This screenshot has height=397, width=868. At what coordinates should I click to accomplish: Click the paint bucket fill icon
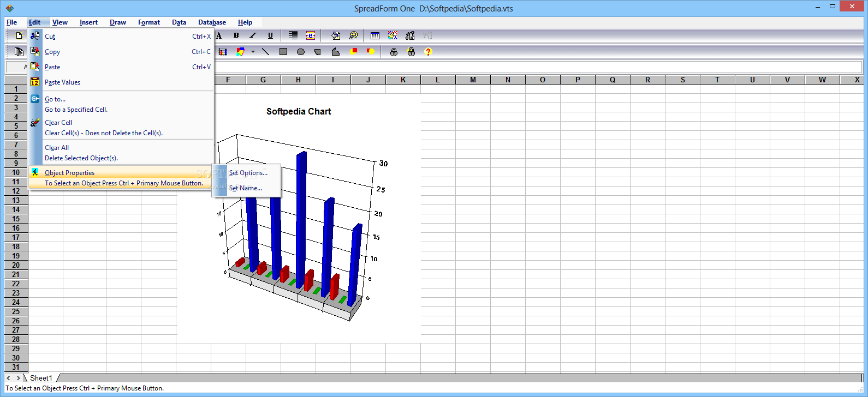click(336, 35)
